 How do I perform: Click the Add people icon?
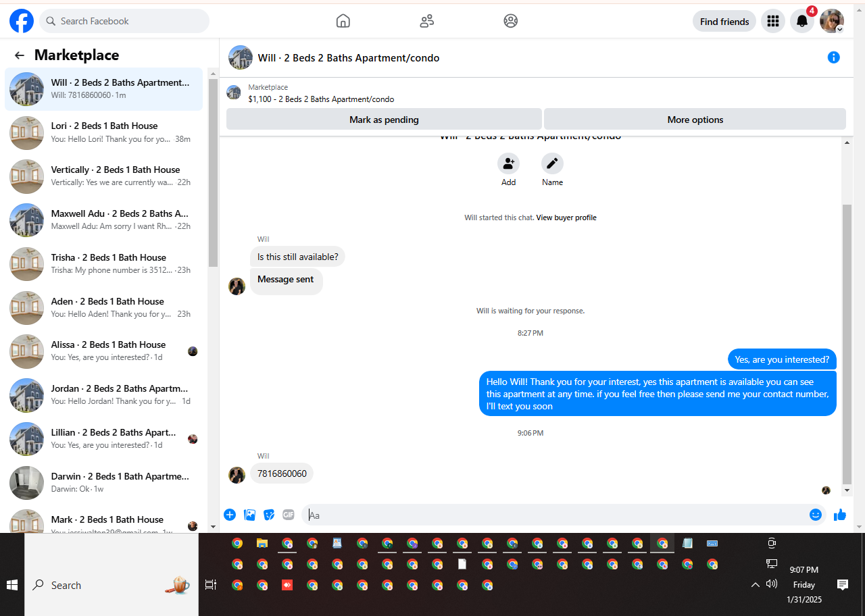508,163
